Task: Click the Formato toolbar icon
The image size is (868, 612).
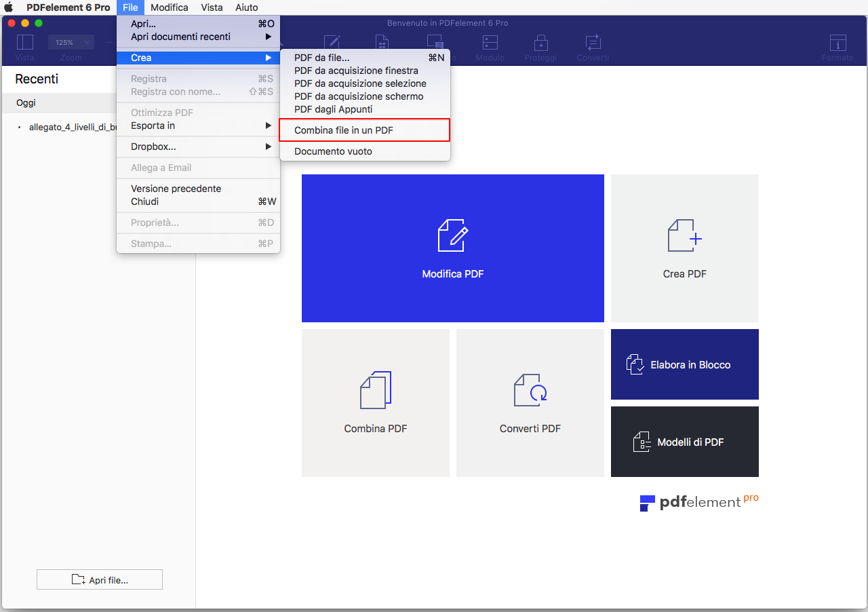Action: [838, 43]
